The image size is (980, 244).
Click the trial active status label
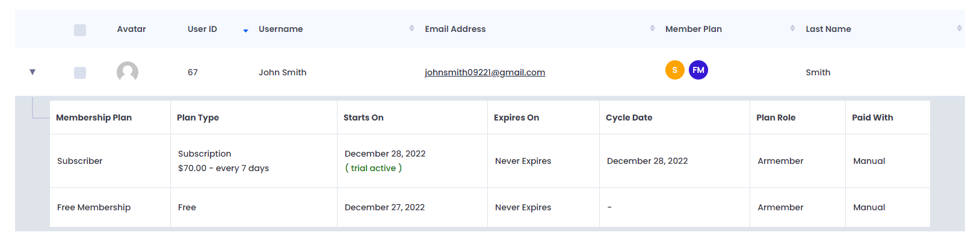(373, 168)
